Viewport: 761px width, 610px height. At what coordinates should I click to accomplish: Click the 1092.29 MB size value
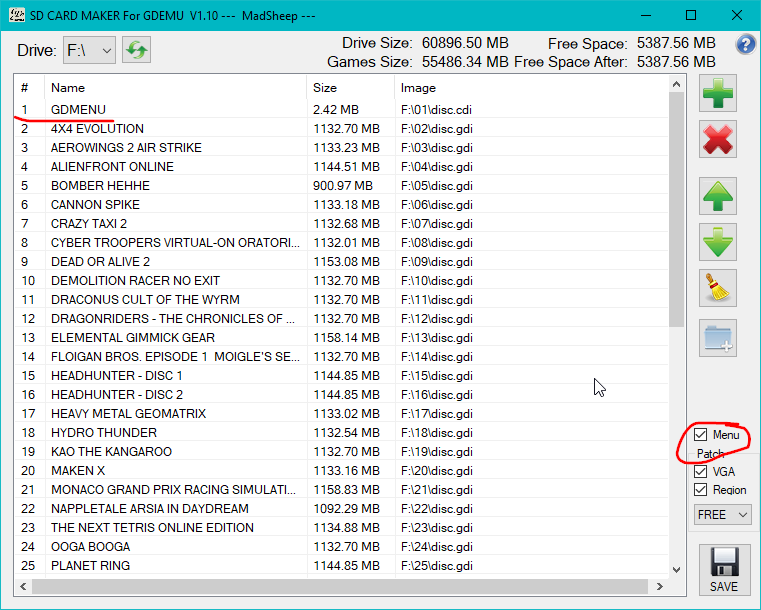pos(347,509)
